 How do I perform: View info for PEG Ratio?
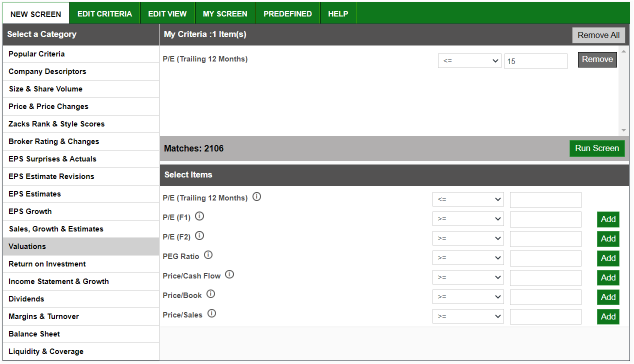[x=208, y=254]
